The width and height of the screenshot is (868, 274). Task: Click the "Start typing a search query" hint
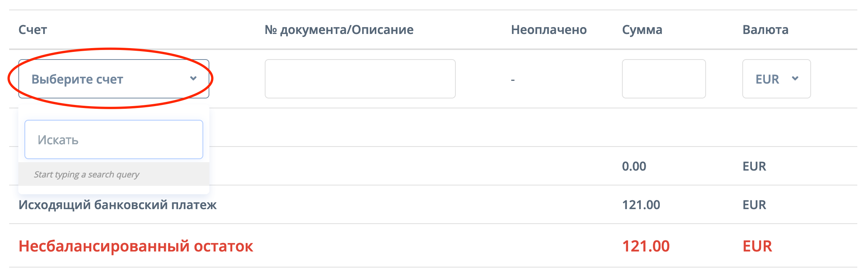point(87,174)
